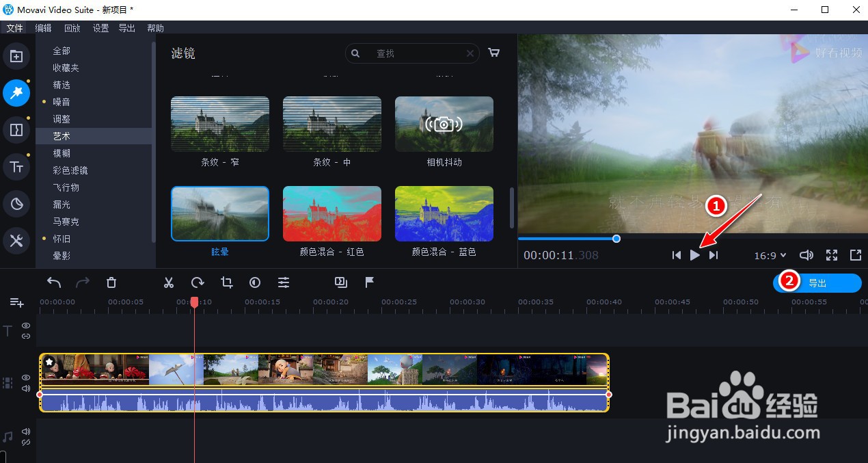Open the 设置 menu

click(x=100, y=28)
